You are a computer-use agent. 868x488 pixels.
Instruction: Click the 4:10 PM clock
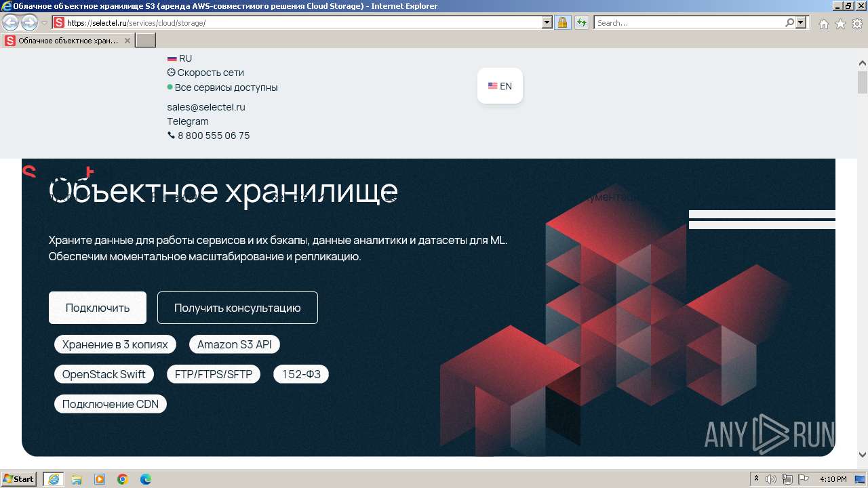point(833,479)
